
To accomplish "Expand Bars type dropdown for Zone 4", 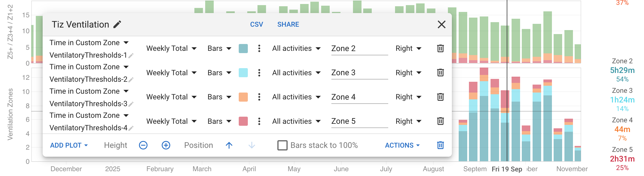I will pyautogui.click(x=219, y=97).
